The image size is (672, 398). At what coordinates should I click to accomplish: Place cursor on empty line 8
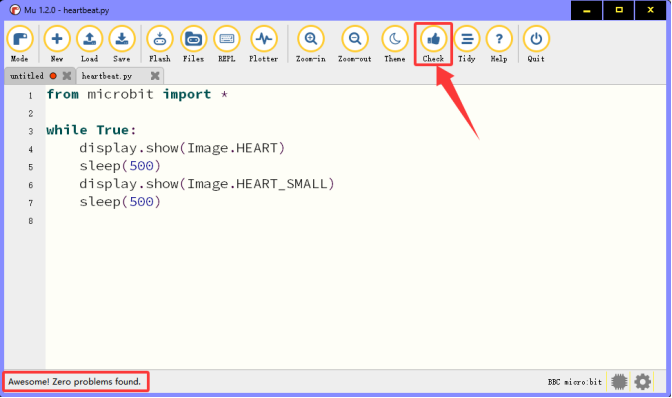click(356, 221)
